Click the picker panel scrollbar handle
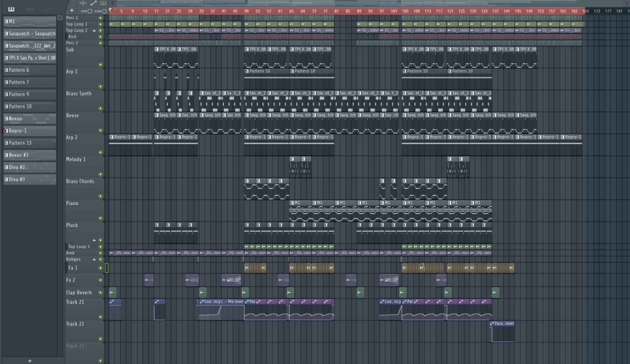The image size is (630, 364). 60,18
